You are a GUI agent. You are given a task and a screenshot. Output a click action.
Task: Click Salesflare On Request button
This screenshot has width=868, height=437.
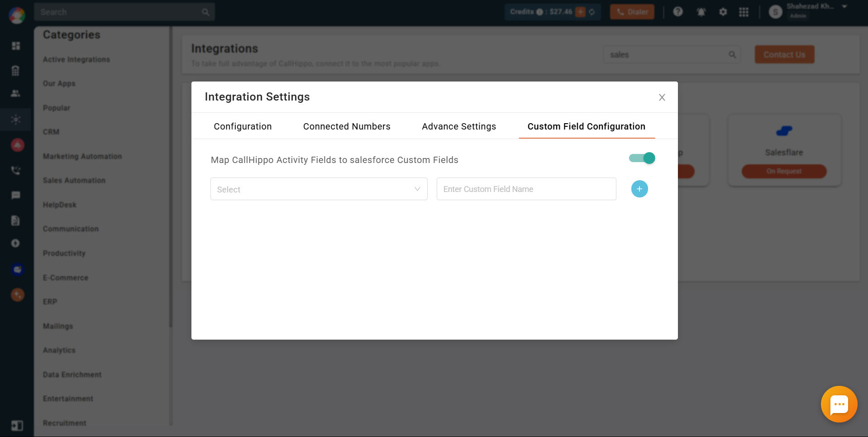pyautogui.click(x=784, y=171)
